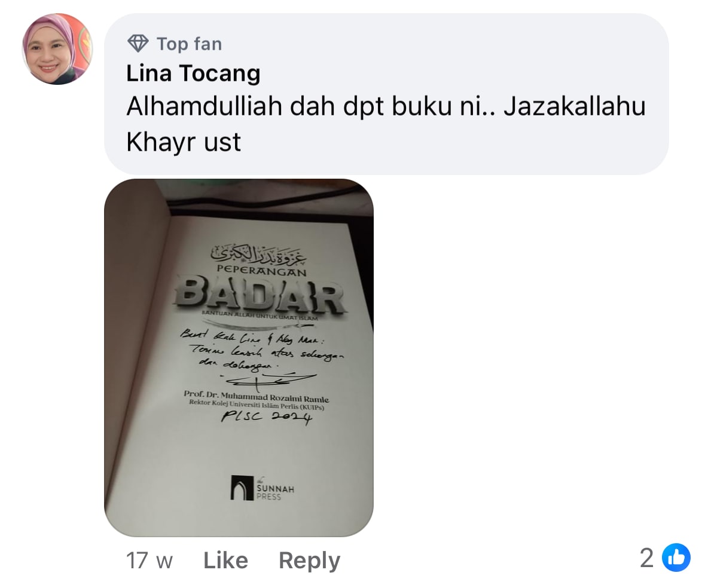The image size is (705, 588).
Task: Click 'Khayr ust' on comment's second line
Action: click(x=184, y=142)
